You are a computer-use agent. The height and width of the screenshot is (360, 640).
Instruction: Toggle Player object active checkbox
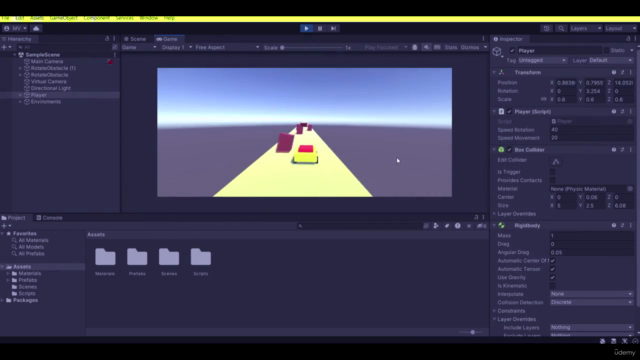tap(512, 51)
